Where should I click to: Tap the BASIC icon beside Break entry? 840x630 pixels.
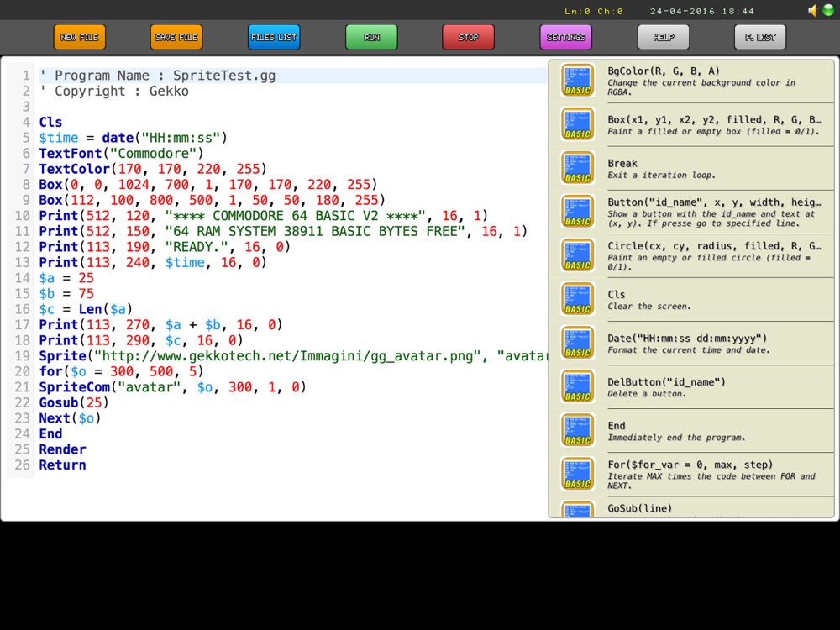[x=578, y=168]
